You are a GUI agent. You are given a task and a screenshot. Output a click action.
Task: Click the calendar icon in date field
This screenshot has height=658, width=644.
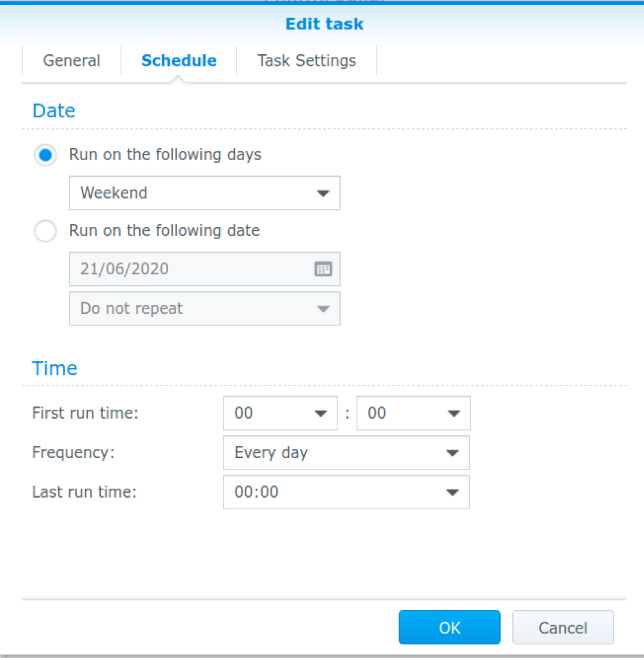(x=323, y=269)
